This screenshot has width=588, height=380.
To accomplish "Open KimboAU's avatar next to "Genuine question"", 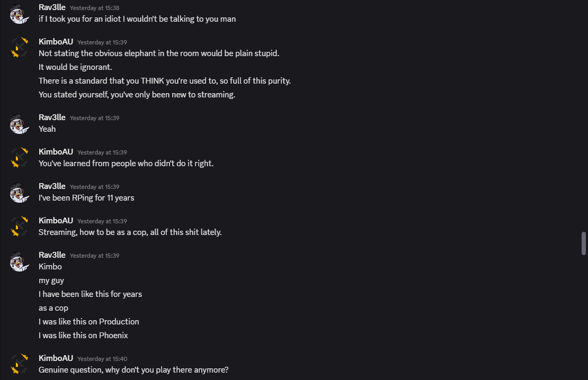I will 19,364.
